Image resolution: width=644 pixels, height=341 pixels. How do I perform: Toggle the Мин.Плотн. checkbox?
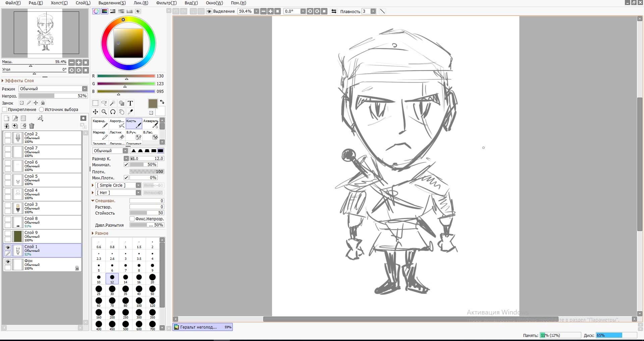coord(126,178)
